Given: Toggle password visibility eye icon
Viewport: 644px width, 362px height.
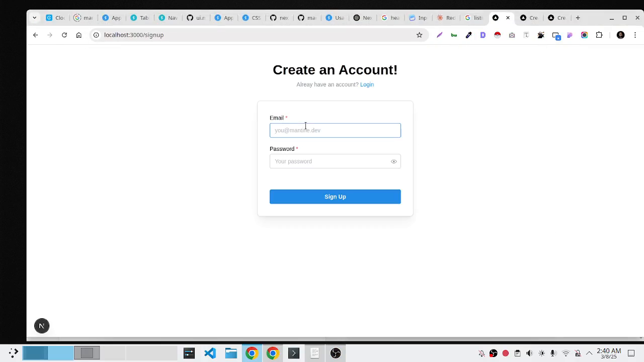Looking at the screenshot, I should 394,161.
